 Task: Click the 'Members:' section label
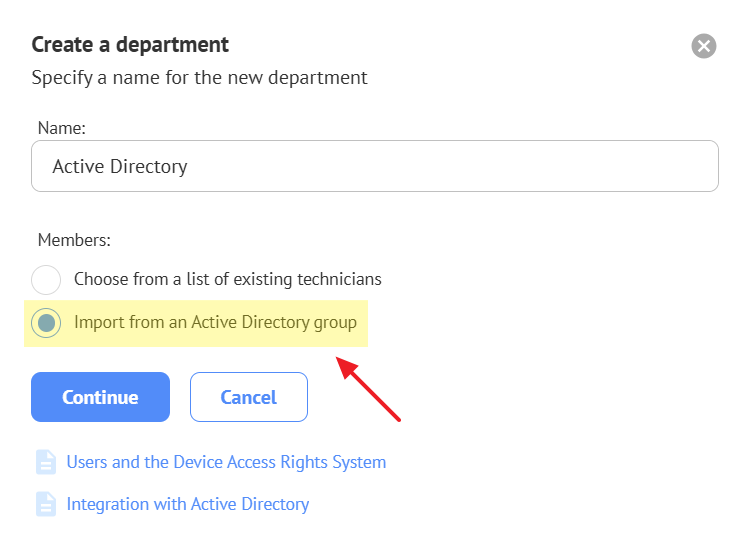(74, 240)
